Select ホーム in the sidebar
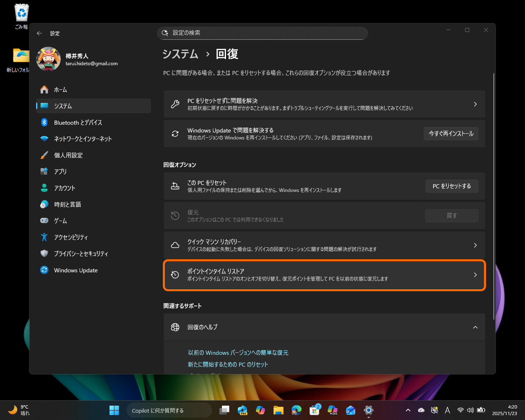Viewport: 525px width, 420px height. [60, 89]
